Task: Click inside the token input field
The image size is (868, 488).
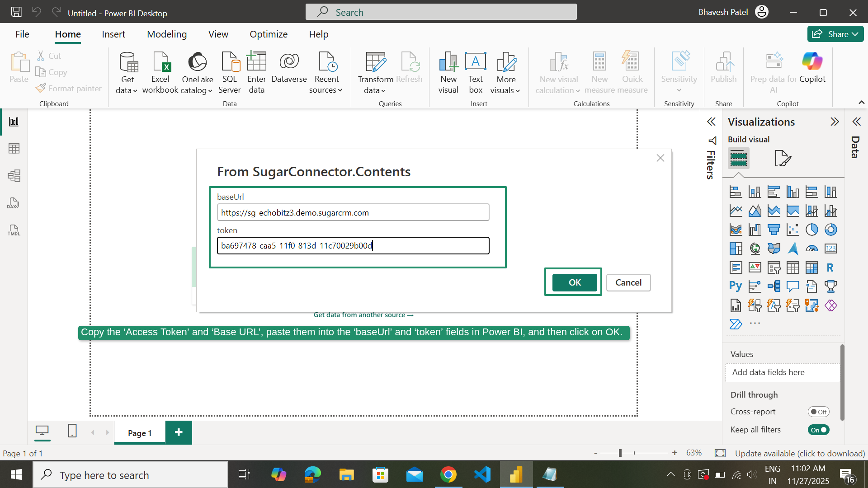Action: (353, 245)
